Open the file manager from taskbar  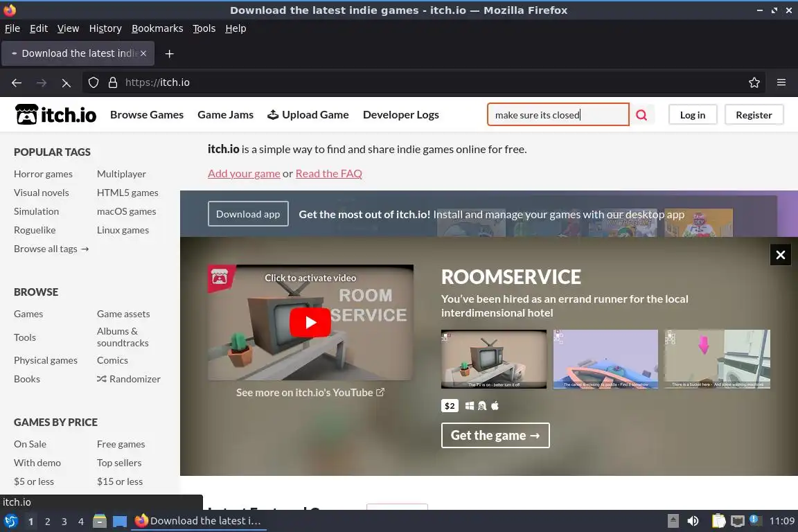click(x=100, y=521)
